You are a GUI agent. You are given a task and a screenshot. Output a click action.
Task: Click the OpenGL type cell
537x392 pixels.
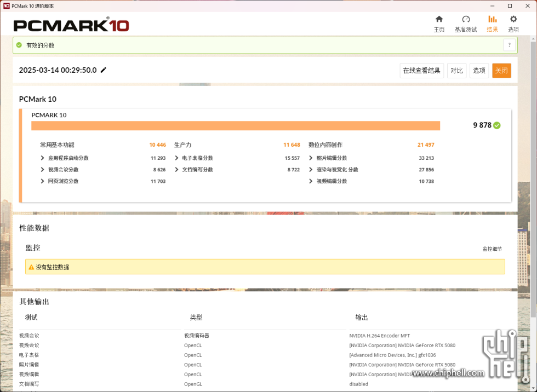[x=193, y=384]
